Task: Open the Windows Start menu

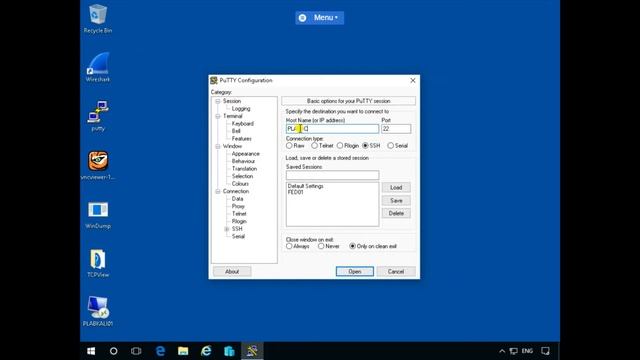Action: click(x=91, y=351)
